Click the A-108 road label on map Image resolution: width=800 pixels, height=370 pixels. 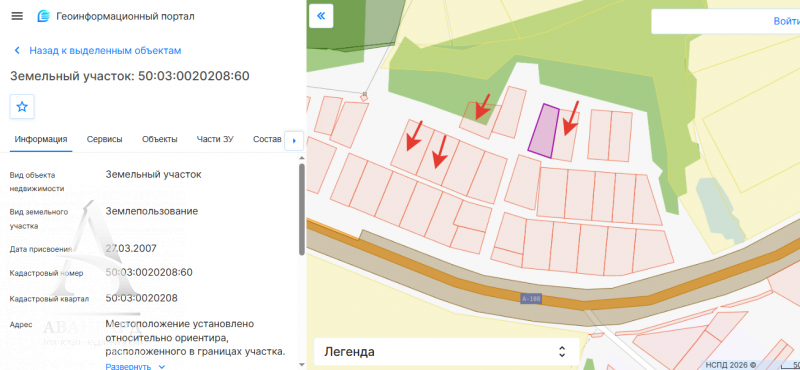(x=531, y=299)
